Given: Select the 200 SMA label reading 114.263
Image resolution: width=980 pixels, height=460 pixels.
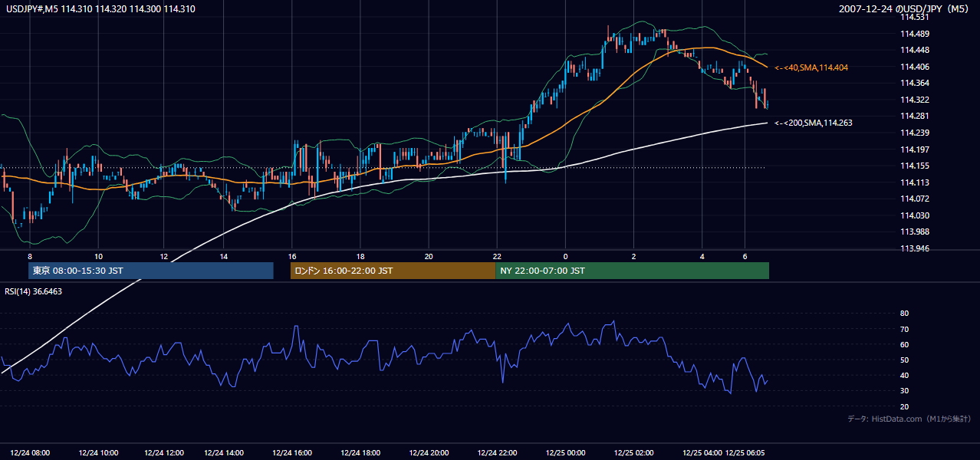Looking at the screenshot, I should click(x=814, y=123).
